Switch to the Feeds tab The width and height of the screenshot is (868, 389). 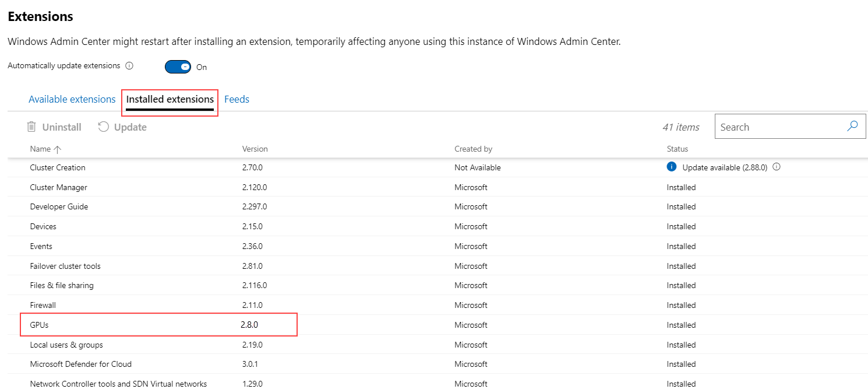(237, 99)
